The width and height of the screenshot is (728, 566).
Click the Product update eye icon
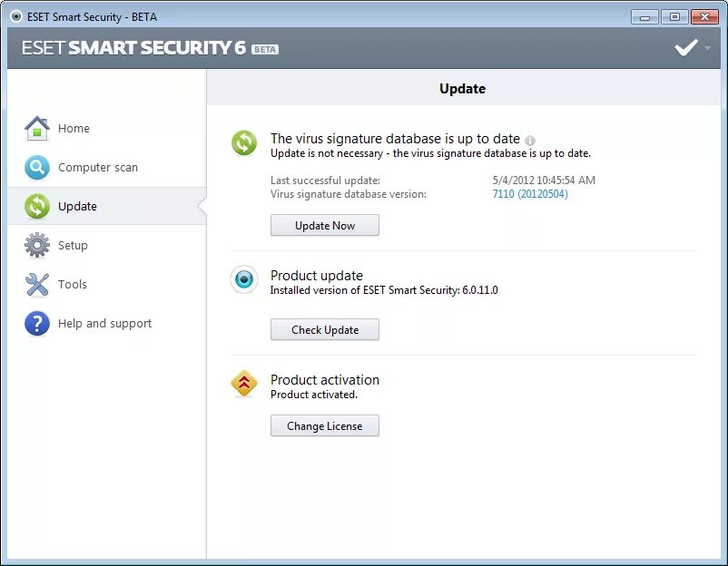pos(244,280)
